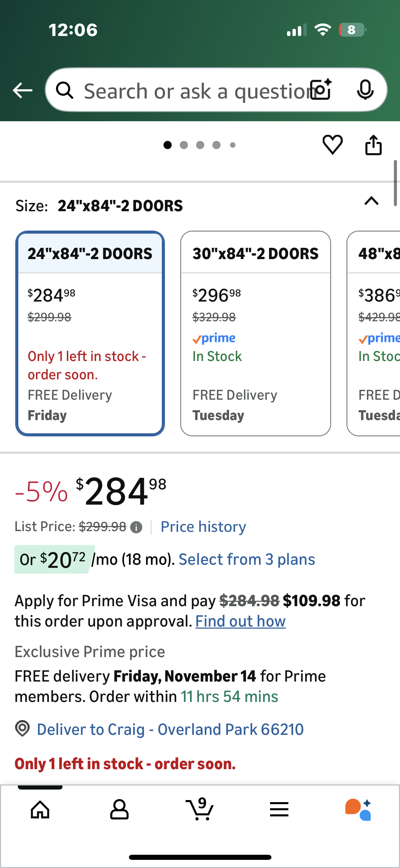Change delivery address Overland Park 66210
Screen dimensions: 400x868
click(170, 729)
